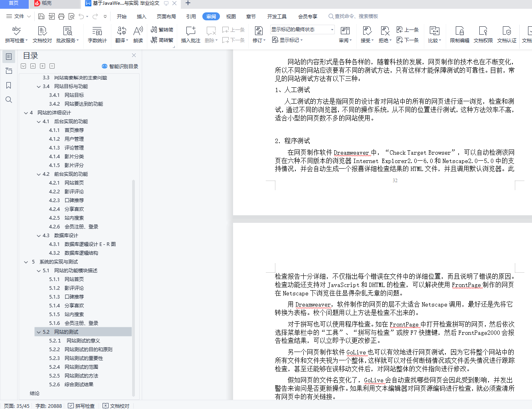
Task: Click word count 字数: 20888 in status bar
Action: (49, 406)
